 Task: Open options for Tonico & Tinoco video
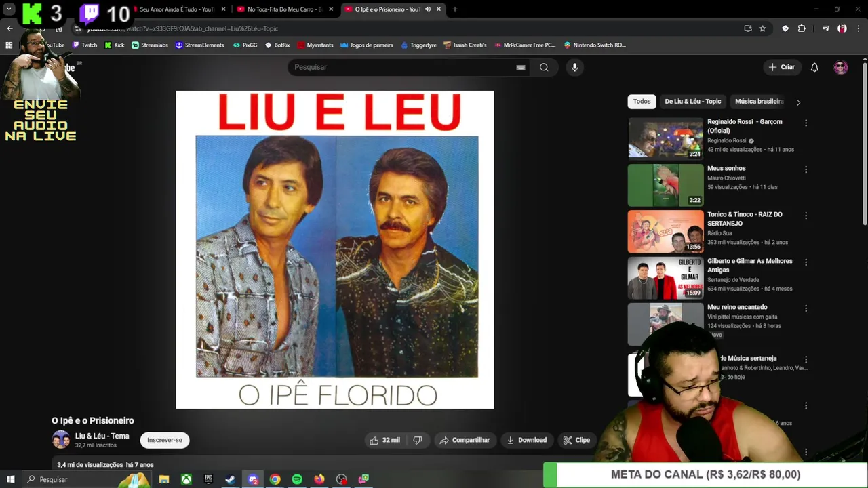coord(806,216)
